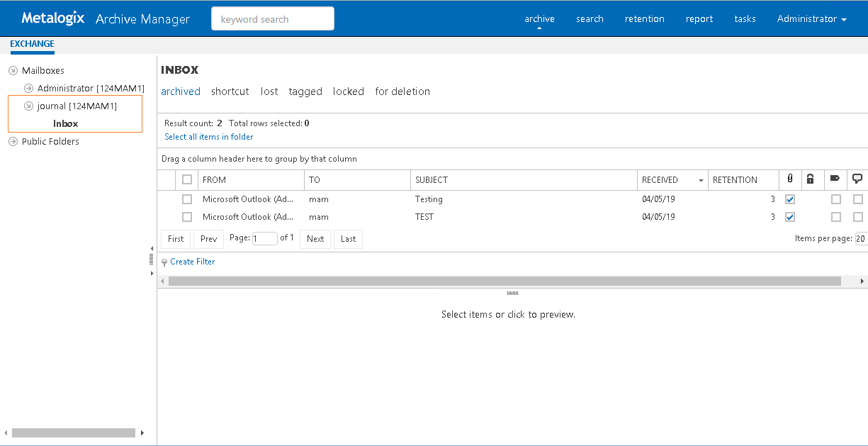Click inside the keyword search field

point(272,18)
